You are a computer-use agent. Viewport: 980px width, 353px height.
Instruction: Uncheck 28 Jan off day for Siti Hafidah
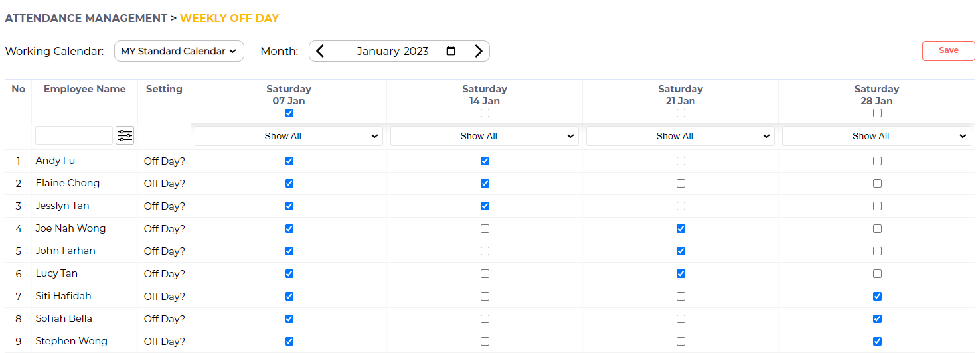click(x=877, y=296)
